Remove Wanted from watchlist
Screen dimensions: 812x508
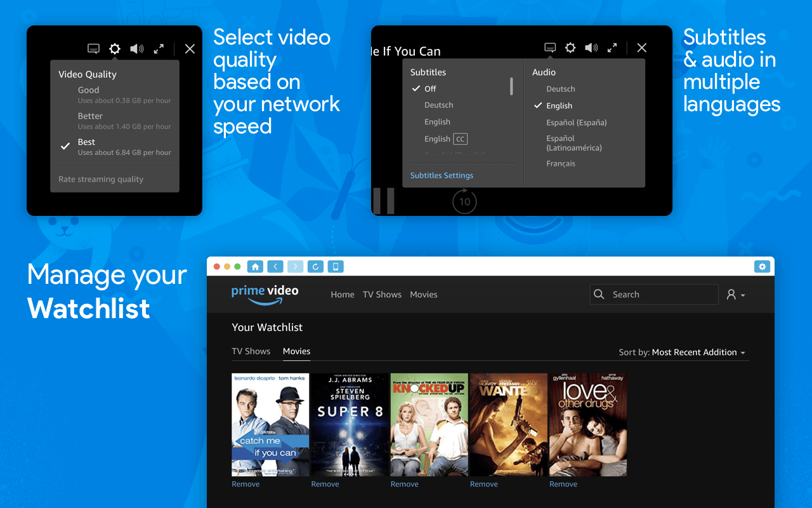tap(484, 484)
